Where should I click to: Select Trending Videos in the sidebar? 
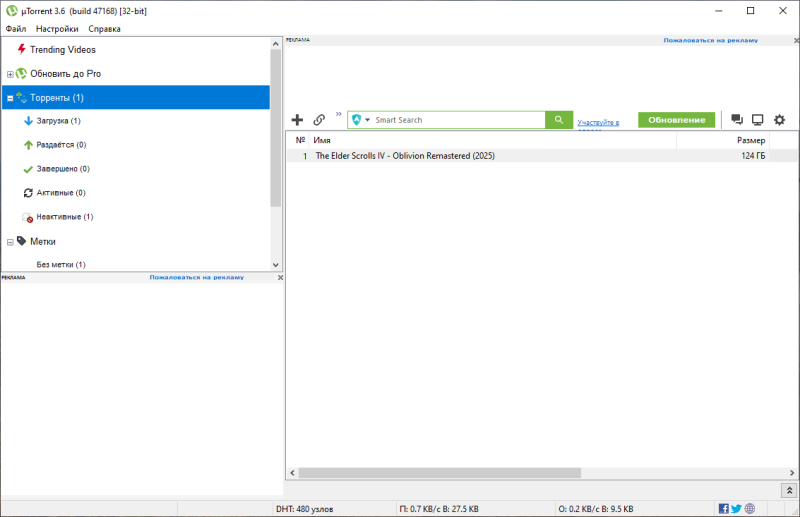(62, 50)
